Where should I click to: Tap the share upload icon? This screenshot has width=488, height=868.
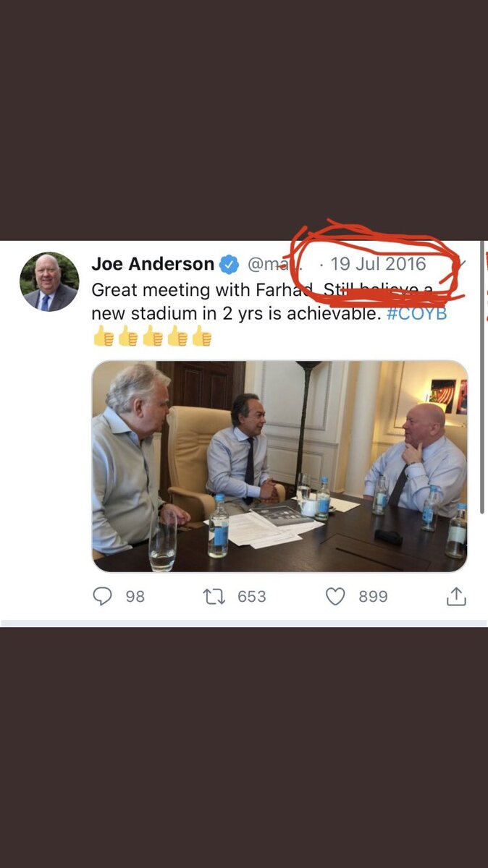coord(455,596)
